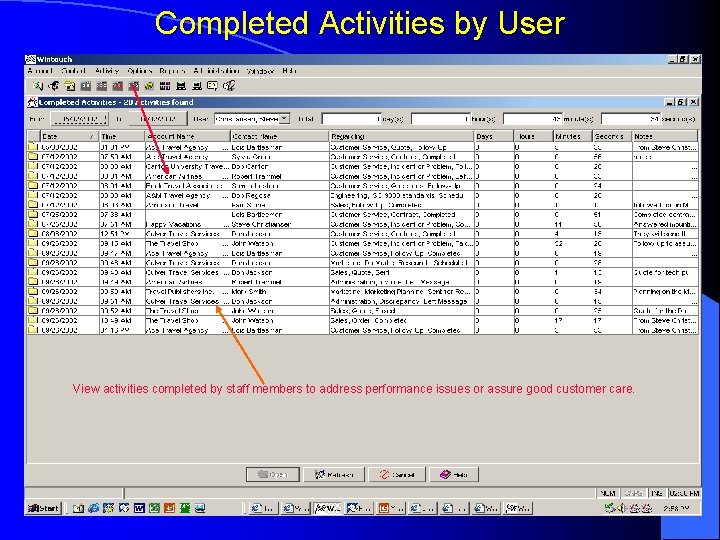Image resolution: width=720 pixels, height=540 pixels.
Task: Open the Options menu
Action: click(x=140, y=71)
